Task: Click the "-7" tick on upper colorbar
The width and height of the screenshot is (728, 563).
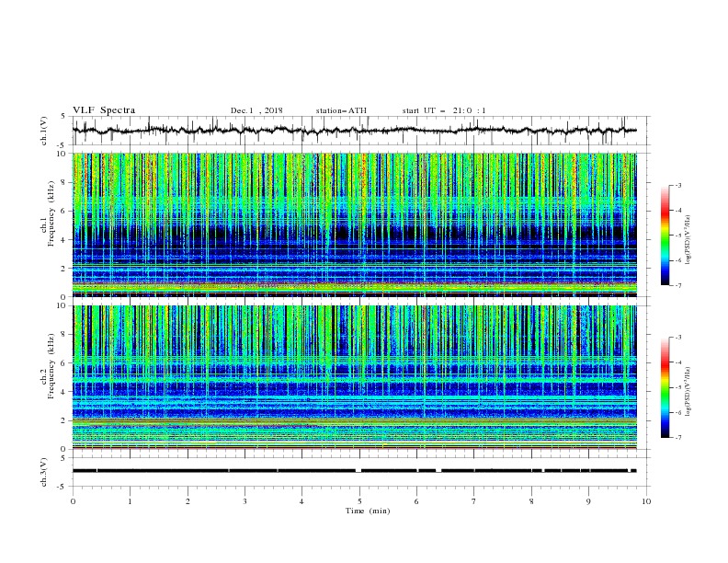Action: (x=678, y=285)
